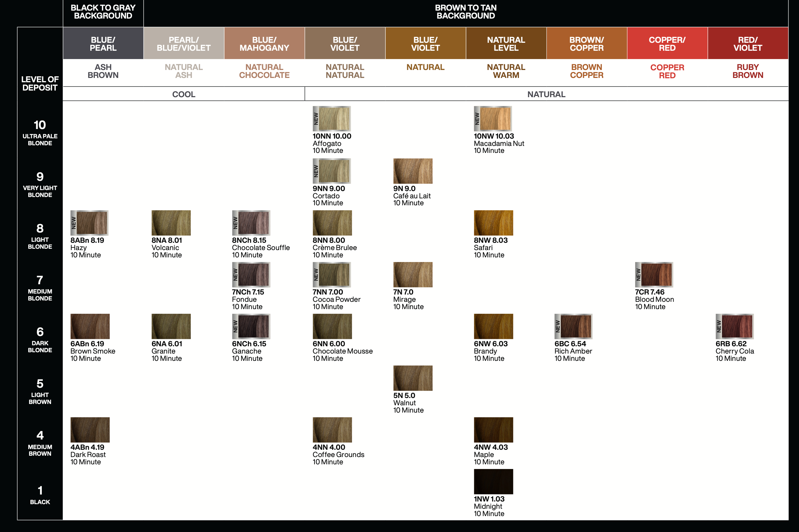Click the 6NCh 6.15 Ganache label
Screen dimensions: 799x532
pyautogui.click(x=249, y=344)
